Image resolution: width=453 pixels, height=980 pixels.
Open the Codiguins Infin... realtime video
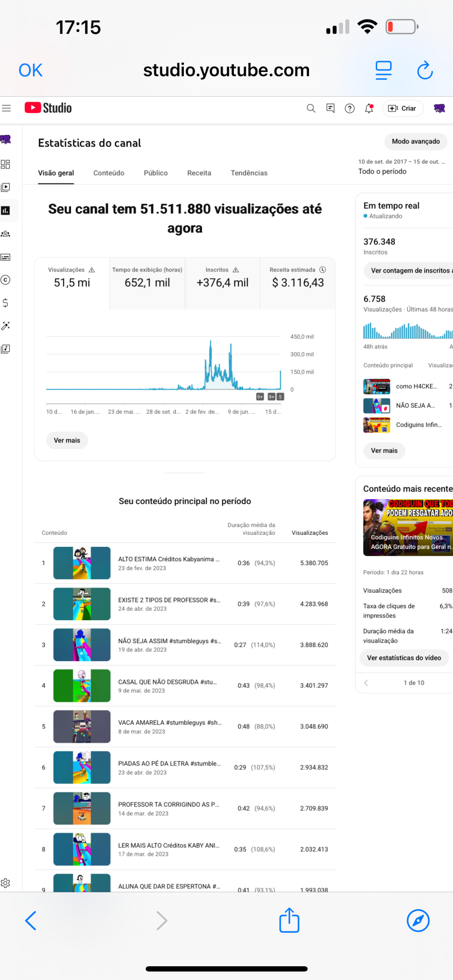click(408, 425)
